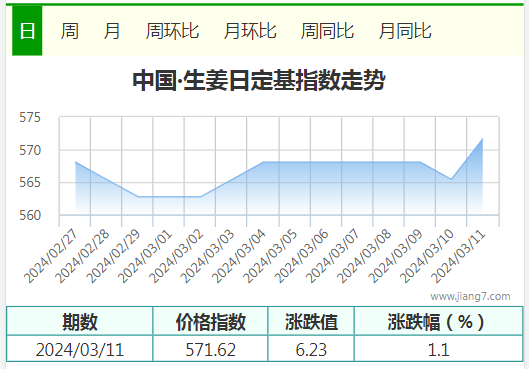Open the www.jiang7.com watermark link
529x369 pixels.
point(470,296)
